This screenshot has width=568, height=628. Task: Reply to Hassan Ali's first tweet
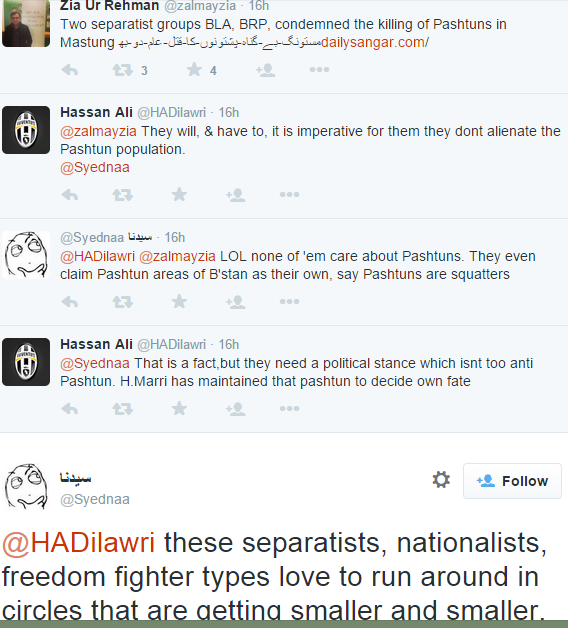[70, 195]
